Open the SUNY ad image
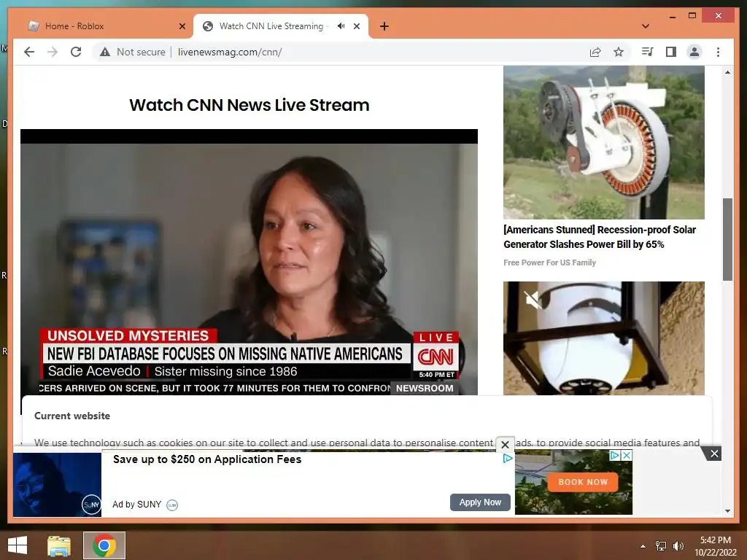The height and width of the screenshot is (560, 747). [57, 485]
